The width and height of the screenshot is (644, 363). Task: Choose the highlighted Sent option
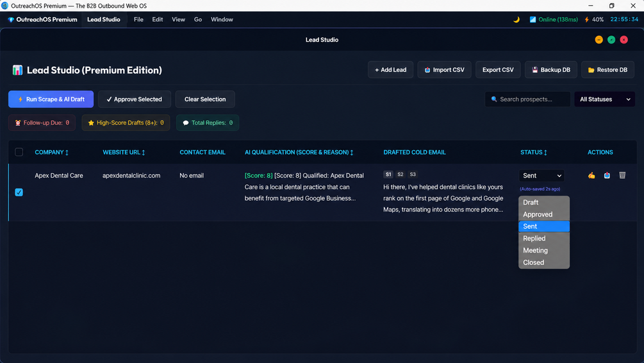coord(544,226)
